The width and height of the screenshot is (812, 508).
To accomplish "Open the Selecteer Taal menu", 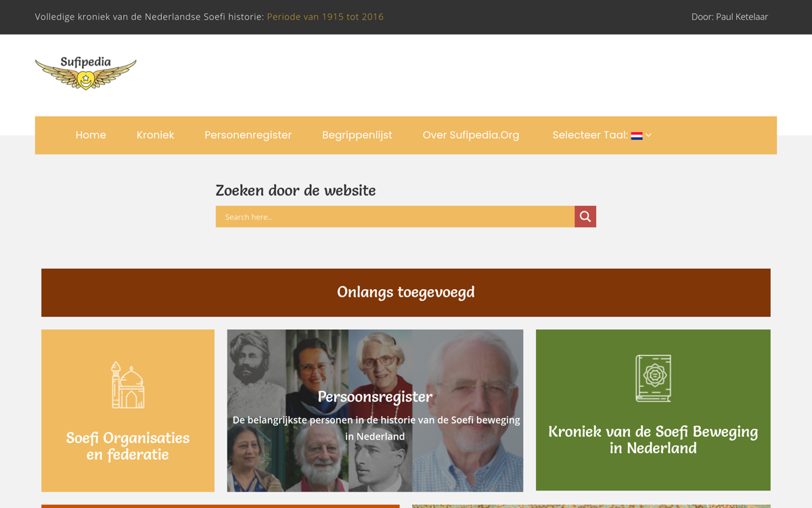I will [602, 135].
